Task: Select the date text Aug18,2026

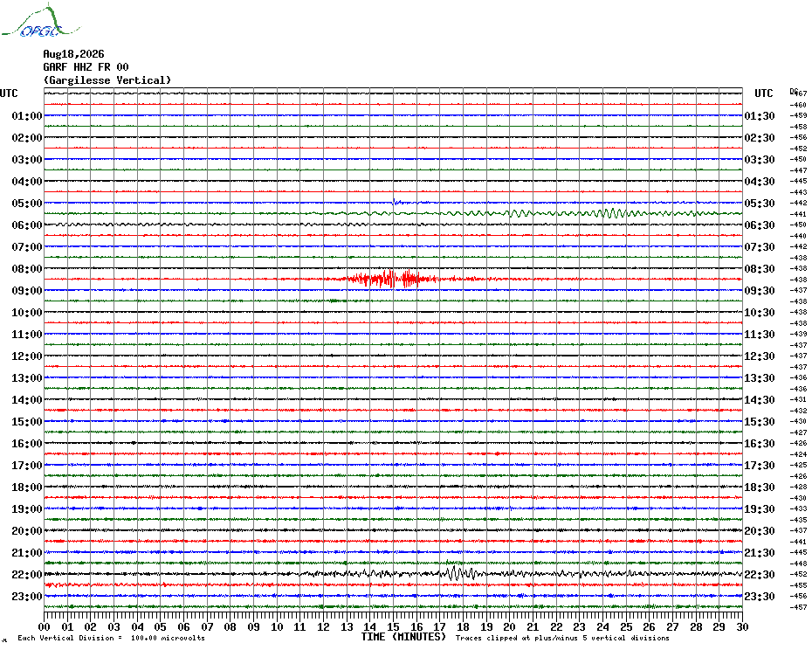Action: (73, 54)
